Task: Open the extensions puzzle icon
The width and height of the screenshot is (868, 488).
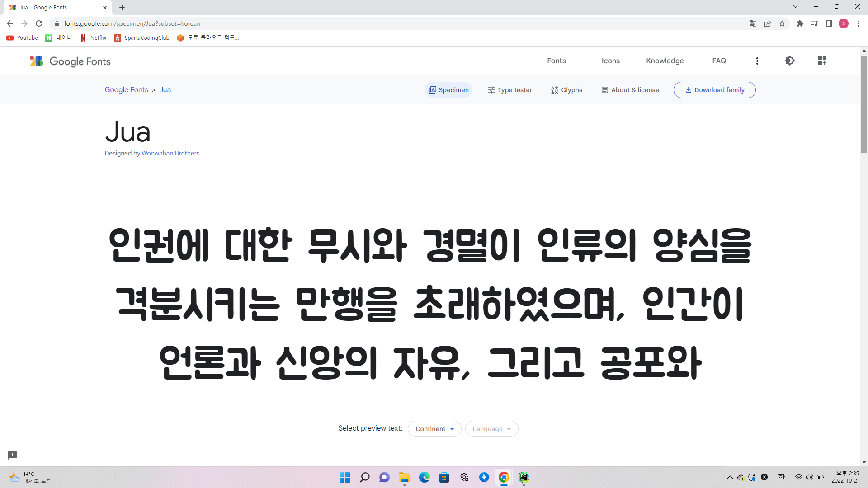Action: tap(800, 23)
